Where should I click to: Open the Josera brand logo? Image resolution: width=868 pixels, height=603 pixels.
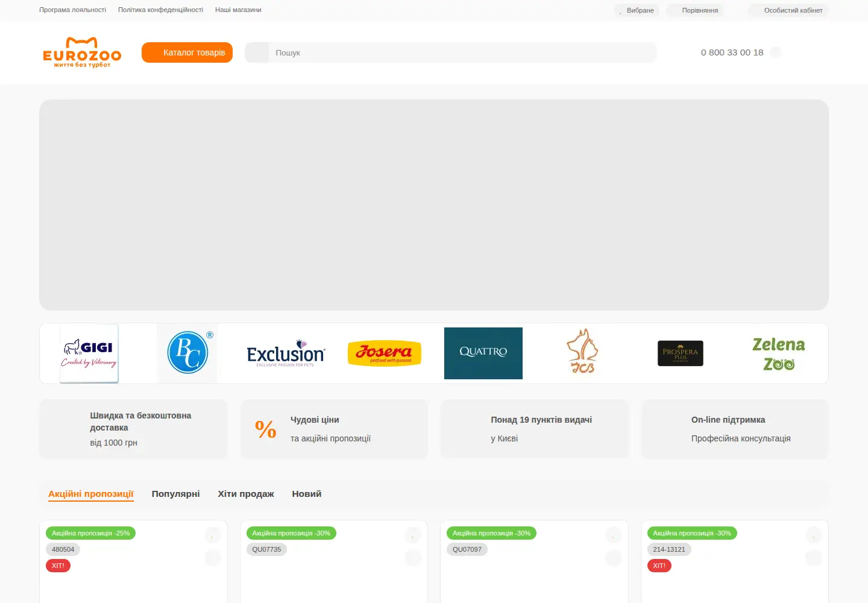[x=385, y=353]
